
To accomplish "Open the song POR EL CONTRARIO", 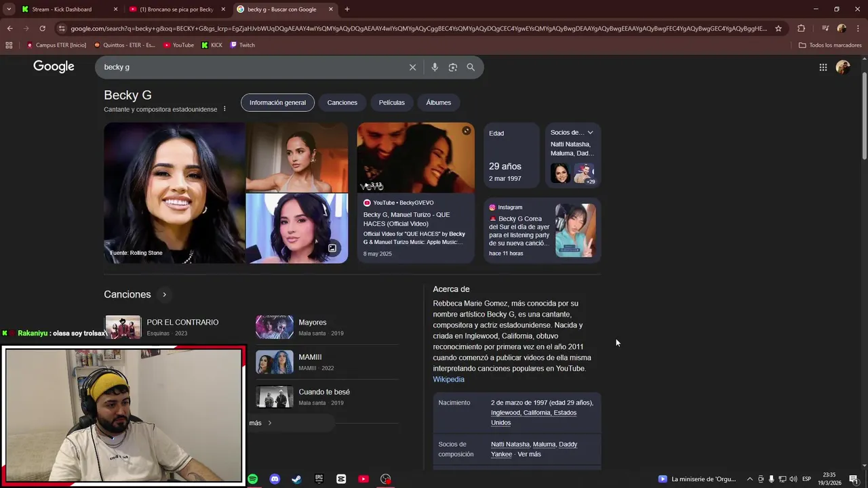I will 182,323.
